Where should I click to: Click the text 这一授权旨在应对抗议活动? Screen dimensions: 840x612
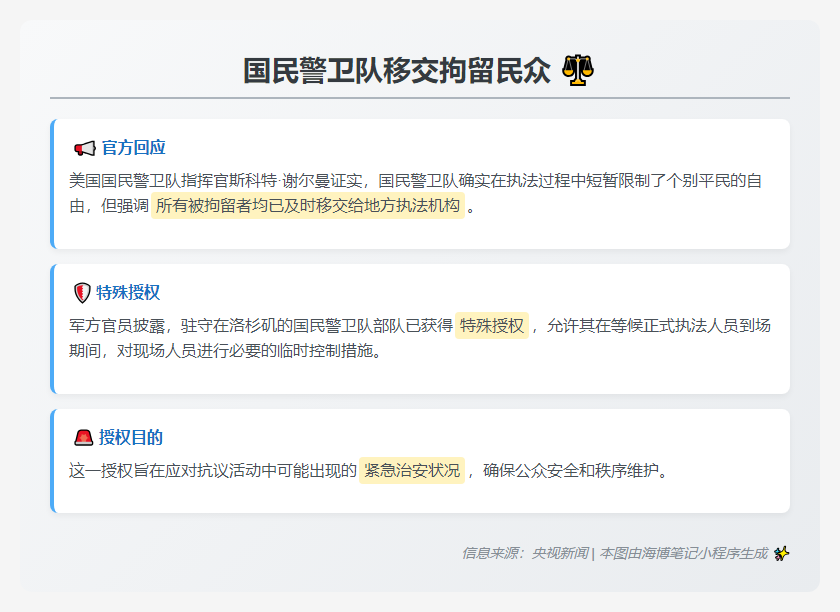(x=213, y=471)
